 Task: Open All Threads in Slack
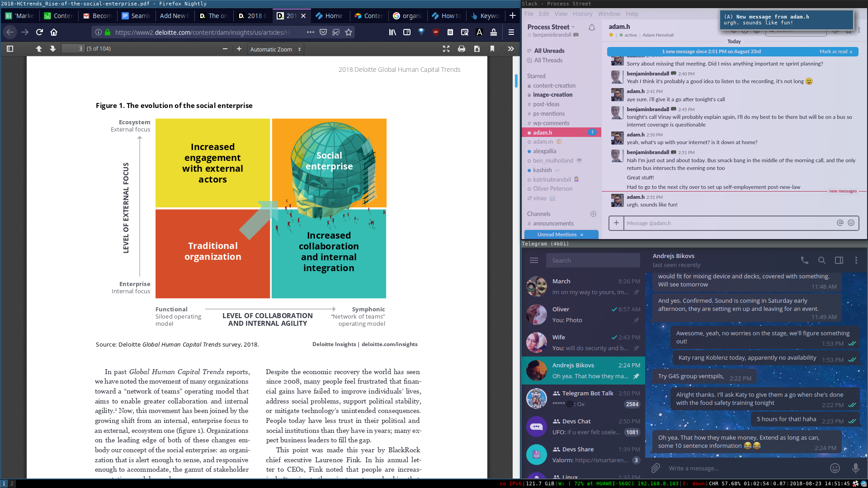point(548,60)
